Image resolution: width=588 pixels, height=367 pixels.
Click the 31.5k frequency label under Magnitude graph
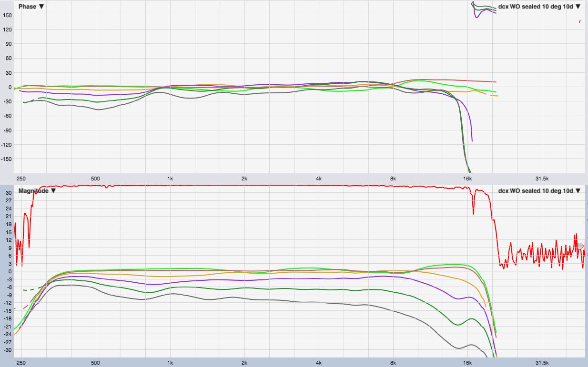[542, 363]
